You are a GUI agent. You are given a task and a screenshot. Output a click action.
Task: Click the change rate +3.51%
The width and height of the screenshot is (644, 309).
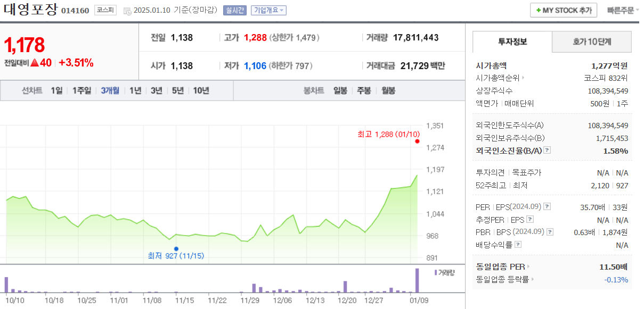coord(76,63)
